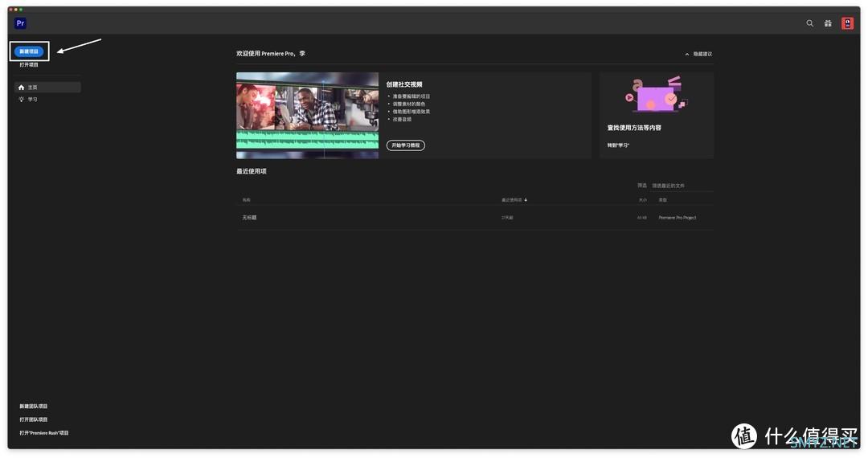Open the red user account avatar
868x458 pixels.
click(848, 23)
